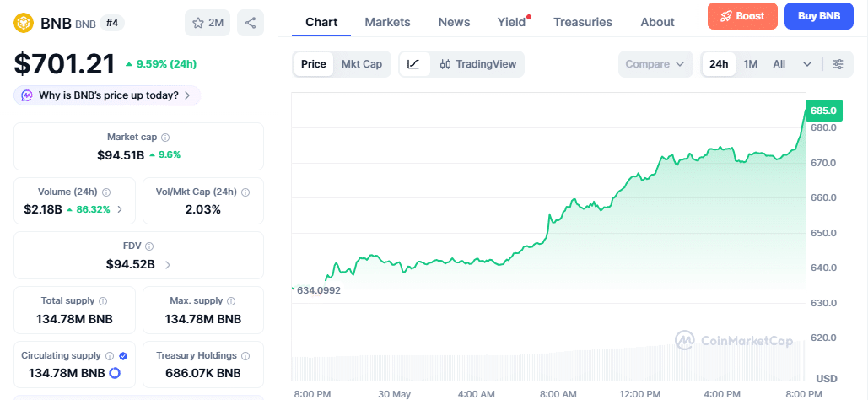The image size is (868, 400).
Task: Click the 12:00 PM time axis label
Action: coord(639,394)
